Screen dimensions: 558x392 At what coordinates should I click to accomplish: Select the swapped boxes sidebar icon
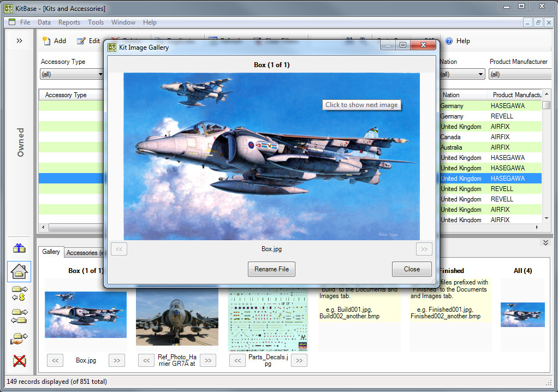coord(19,316)
